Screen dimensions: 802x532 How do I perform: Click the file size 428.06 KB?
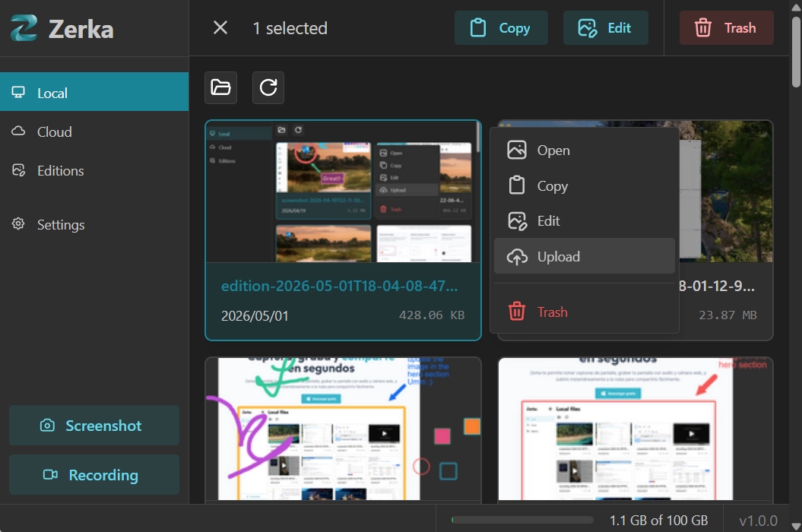point(432,315)
